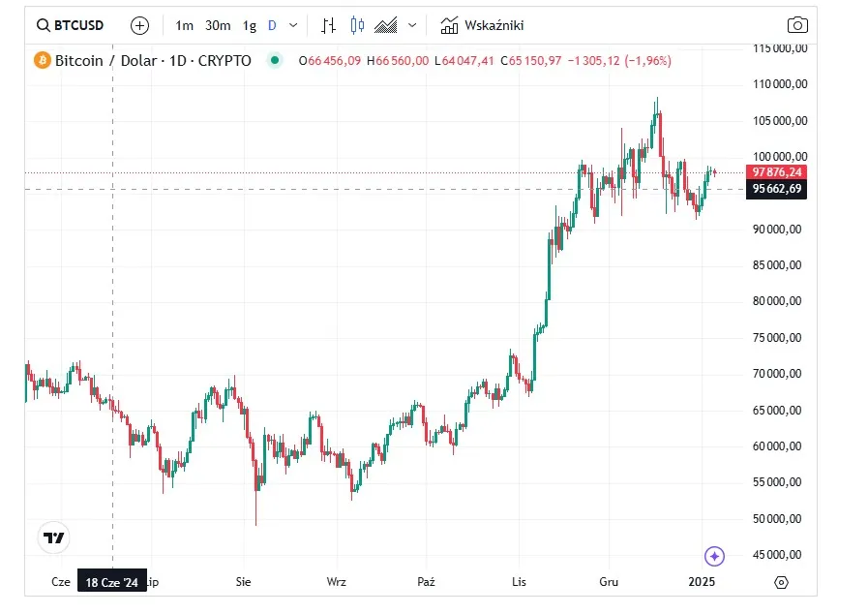Select the area chart style icon
Screen dimensions: 868x614
pyautogui.click(x=386, y=25)
